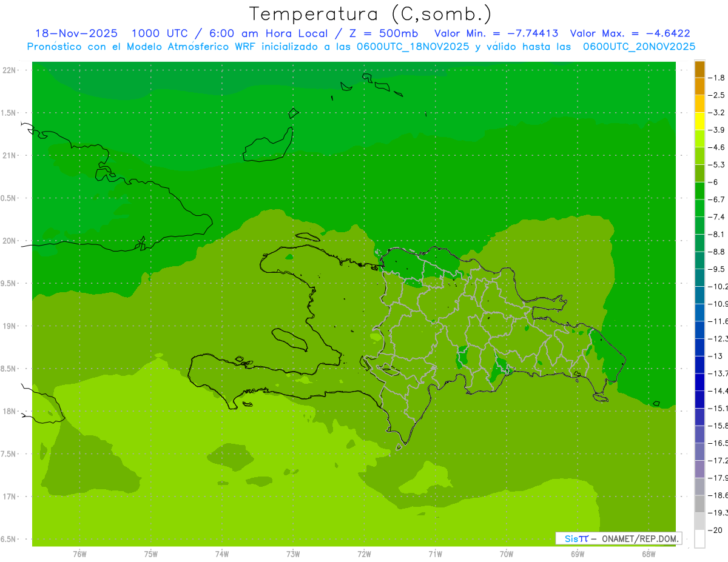The width and height of the screenshot is (728, 562).
Task: Click the '-6.7' colorbar value
Action: tap(717, 199)
